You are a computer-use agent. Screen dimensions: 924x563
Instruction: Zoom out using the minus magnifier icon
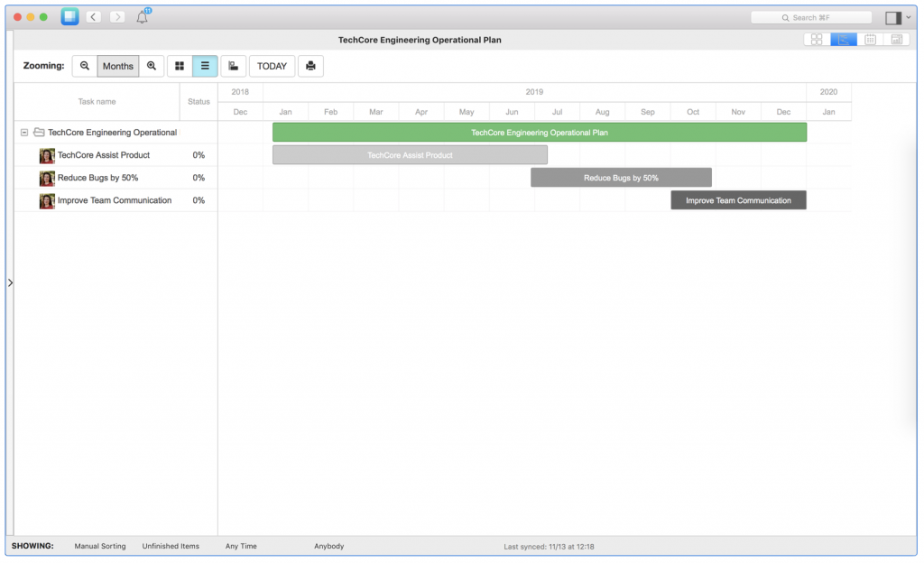[x=84, y=65]
